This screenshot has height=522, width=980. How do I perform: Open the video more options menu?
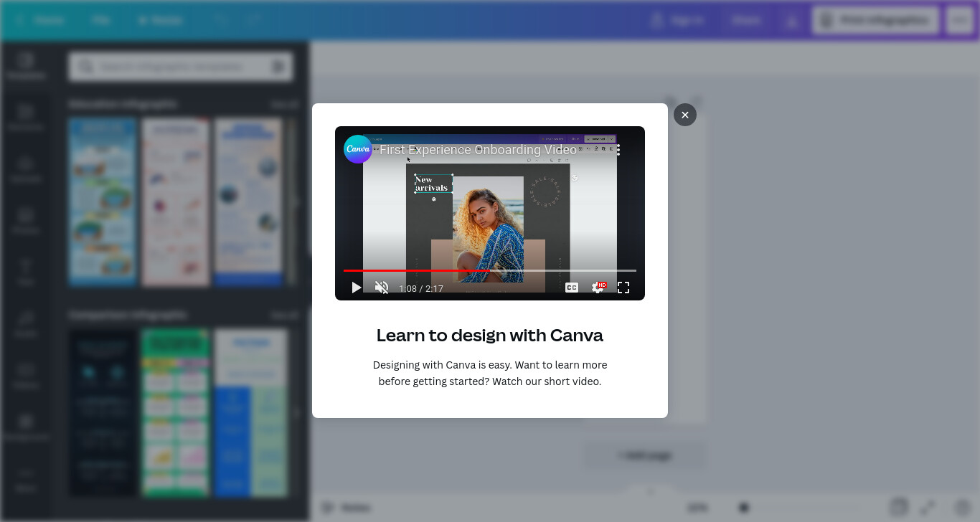pyautogui.click(x=618, y=150)
